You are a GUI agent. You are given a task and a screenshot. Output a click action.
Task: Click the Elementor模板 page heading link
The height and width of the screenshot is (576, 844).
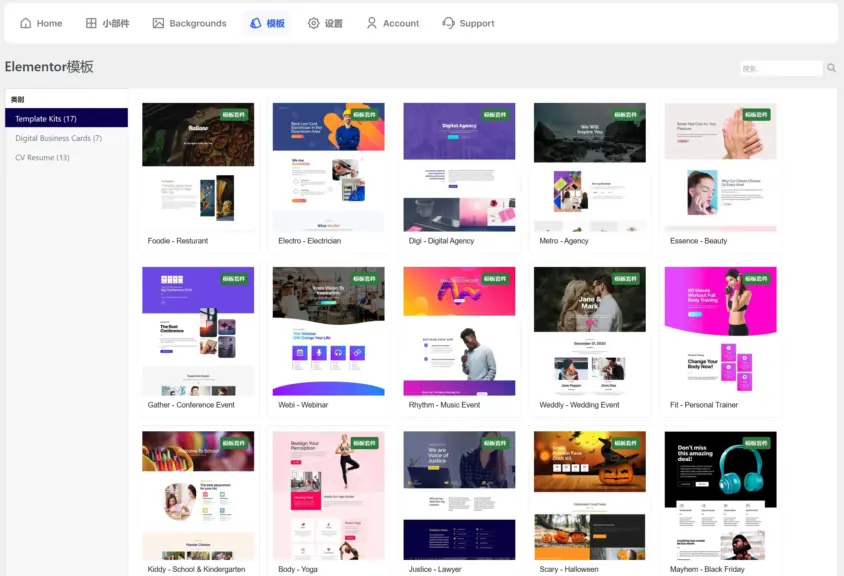tap(46, 67)
